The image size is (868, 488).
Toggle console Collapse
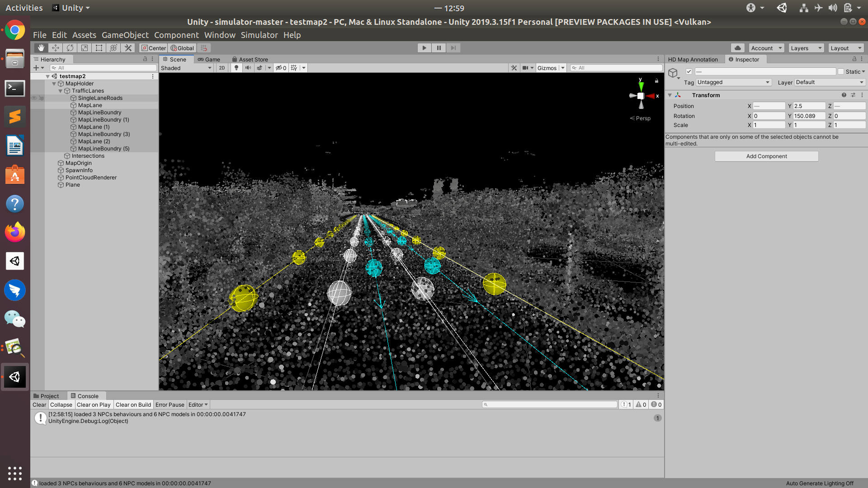click(61, 405)
